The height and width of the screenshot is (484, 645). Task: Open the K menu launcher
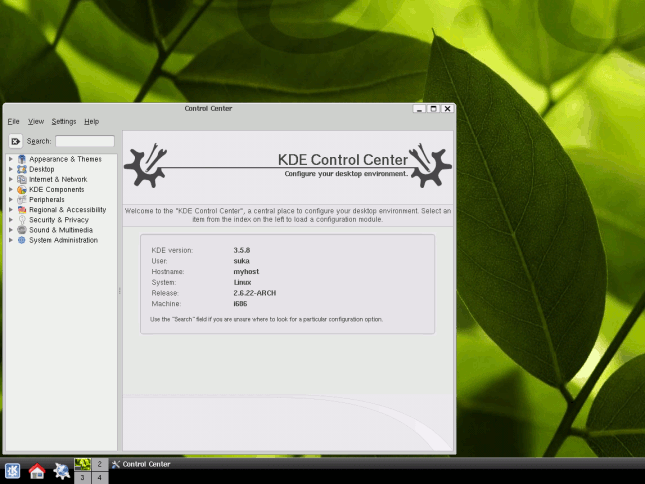coord(12,470)
